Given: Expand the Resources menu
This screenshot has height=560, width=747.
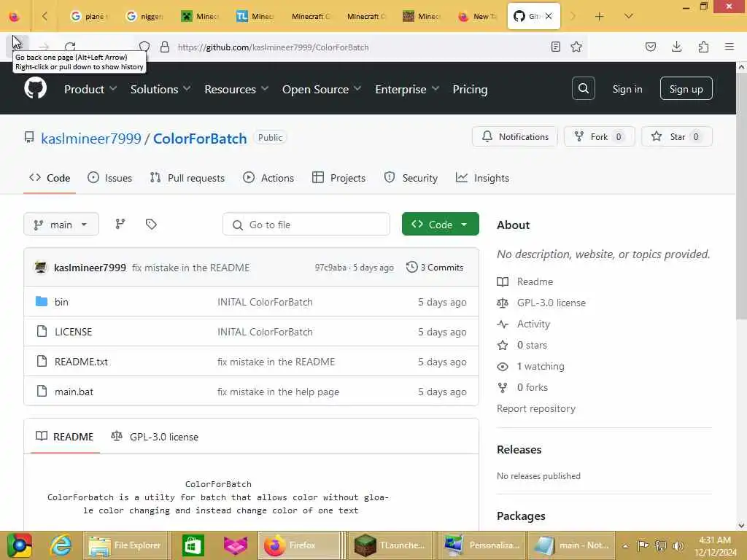Looking at the screenshot, I should click(x=237, y=89).
